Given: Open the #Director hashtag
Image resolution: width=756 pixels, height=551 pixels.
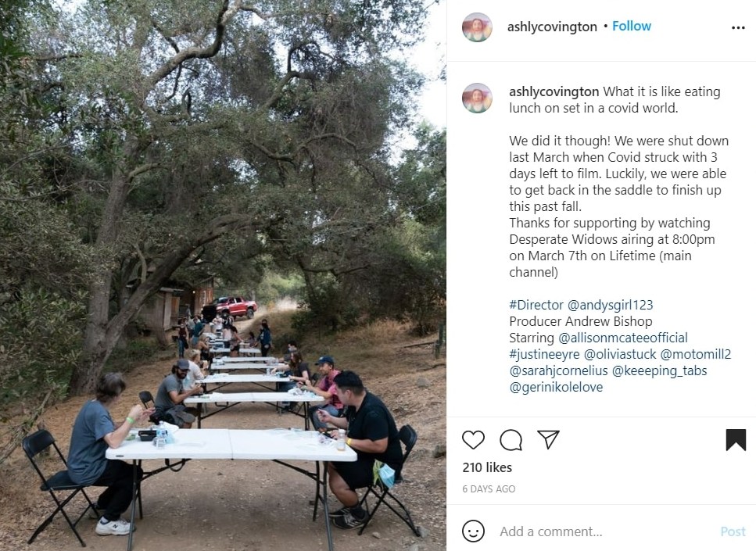Looking at the screenshot, I should [536, 305].
